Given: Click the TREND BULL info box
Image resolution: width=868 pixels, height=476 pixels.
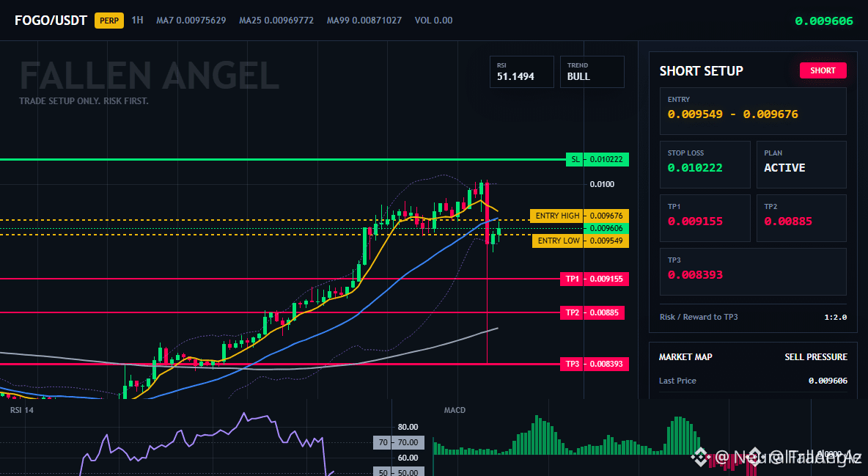Looking at the screenshot, I should click(x=592, y=72).
